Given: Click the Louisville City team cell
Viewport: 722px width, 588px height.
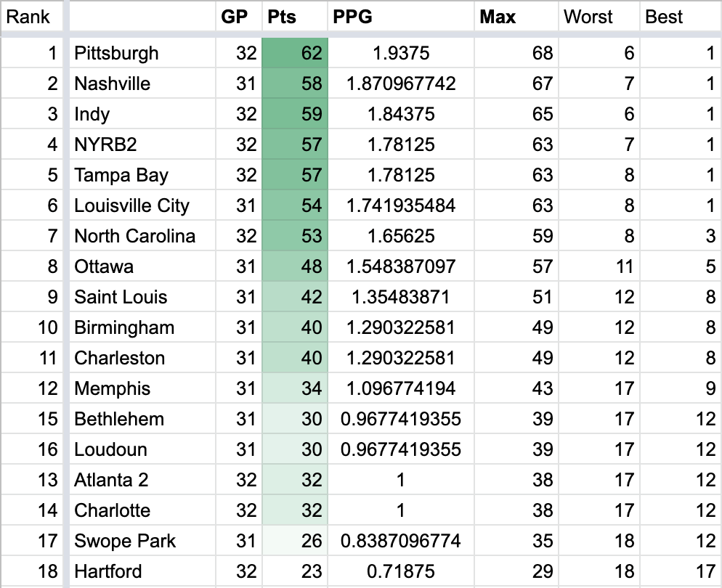Looking at the screenshot, I should coord(131,205).
